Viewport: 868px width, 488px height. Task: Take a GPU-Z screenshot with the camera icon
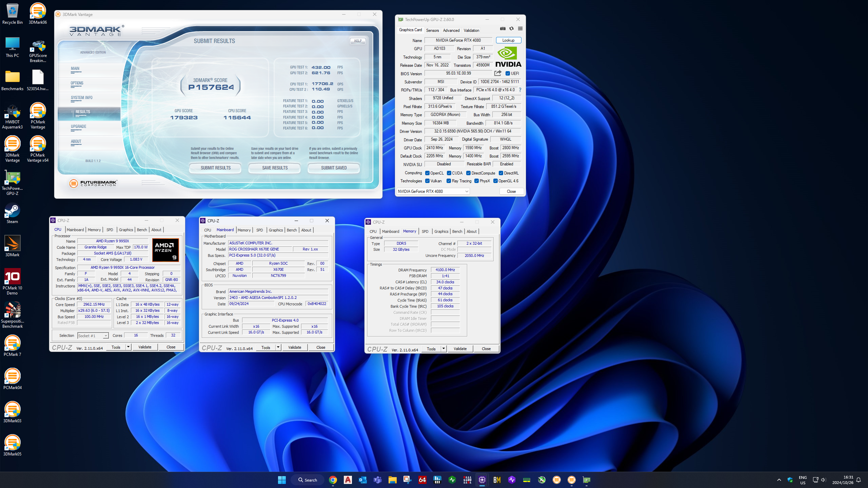[x=503, y=28]
